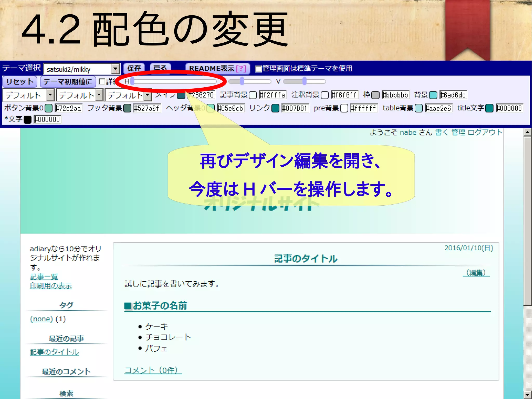Click the ログアウト link
This screenshot has width=532, height=399.
point(485,133)
